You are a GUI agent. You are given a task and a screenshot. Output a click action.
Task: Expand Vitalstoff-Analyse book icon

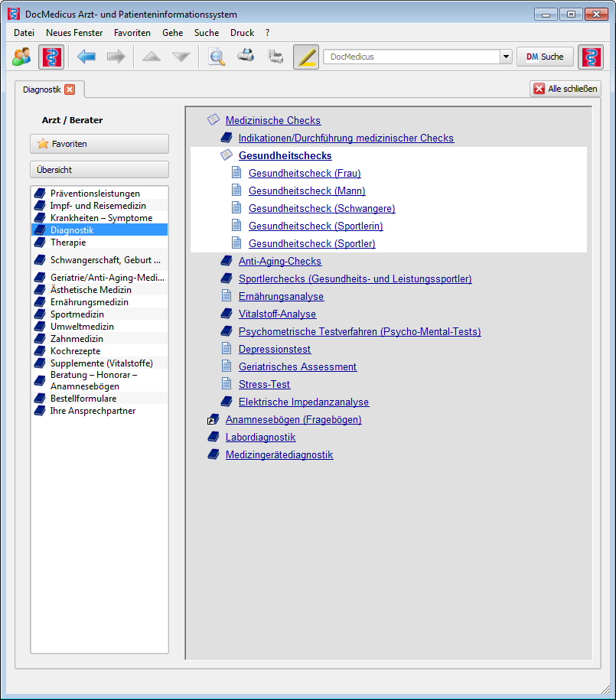pyautogui.click(x=227, y=314)
